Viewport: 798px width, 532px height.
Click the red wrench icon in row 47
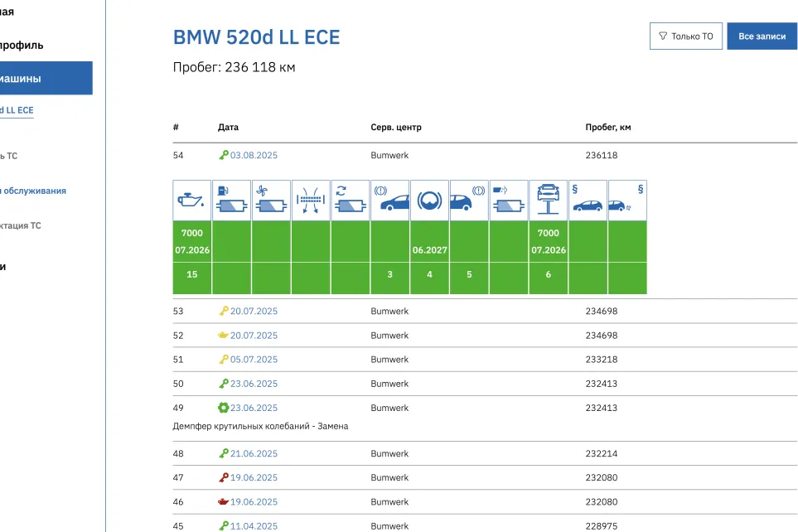[224, 477]
